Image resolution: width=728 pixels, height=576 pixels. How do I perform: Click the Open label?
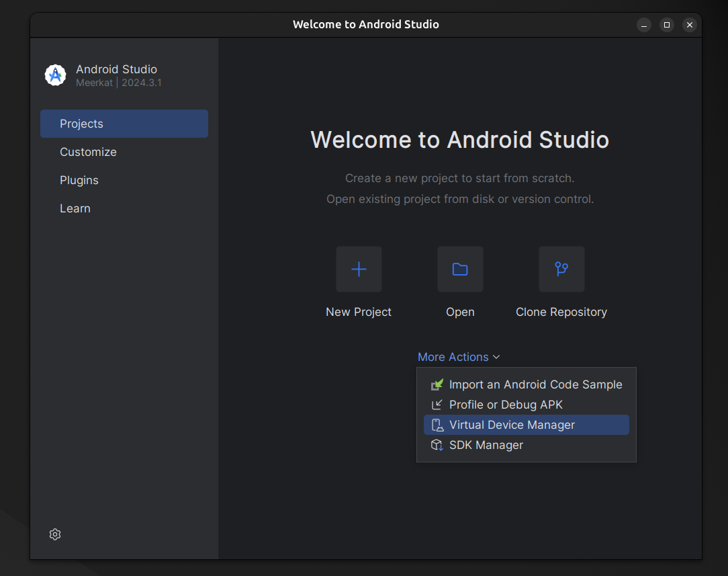tap(460, 312)
